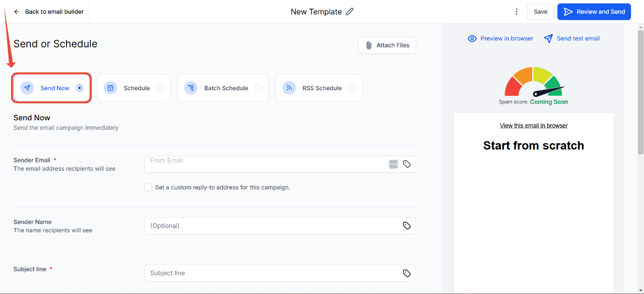
Task: Select the Schedule radio button
Action: coord(160,88)
